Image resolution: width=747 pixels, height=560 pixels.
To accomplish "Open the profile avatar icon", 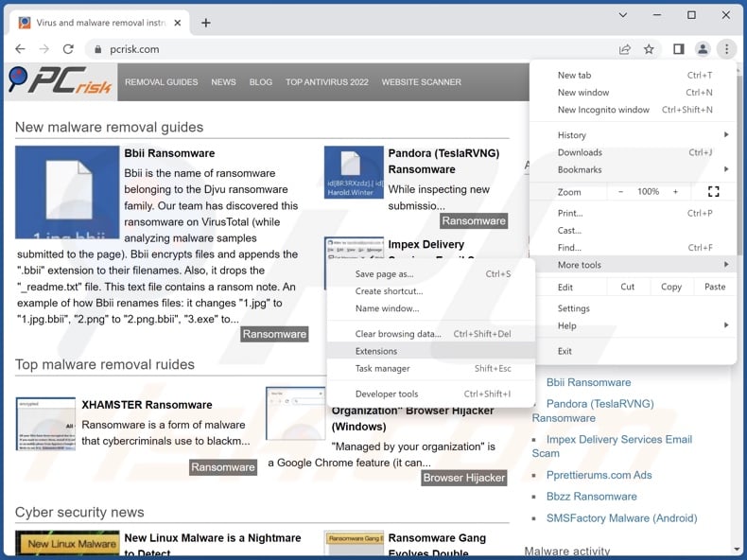I will click(x=703, y=49).
